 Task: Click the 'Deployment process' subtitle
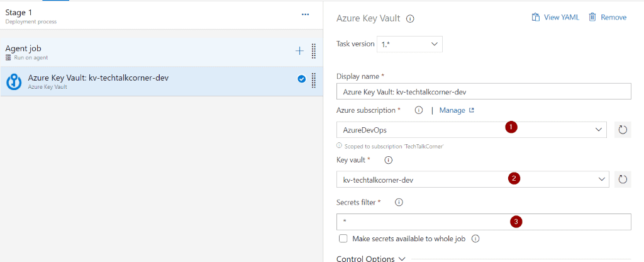pos(31,21)
